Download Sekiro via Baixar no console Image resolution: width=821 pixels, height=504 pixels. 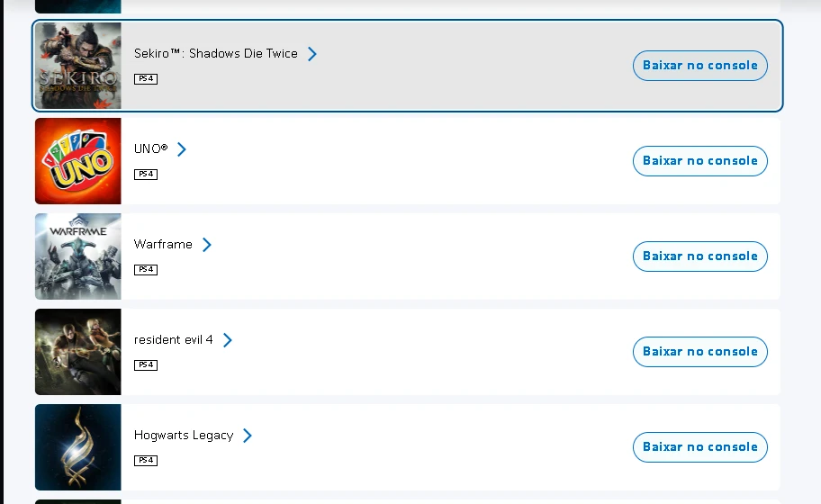[x=699, y=66]
